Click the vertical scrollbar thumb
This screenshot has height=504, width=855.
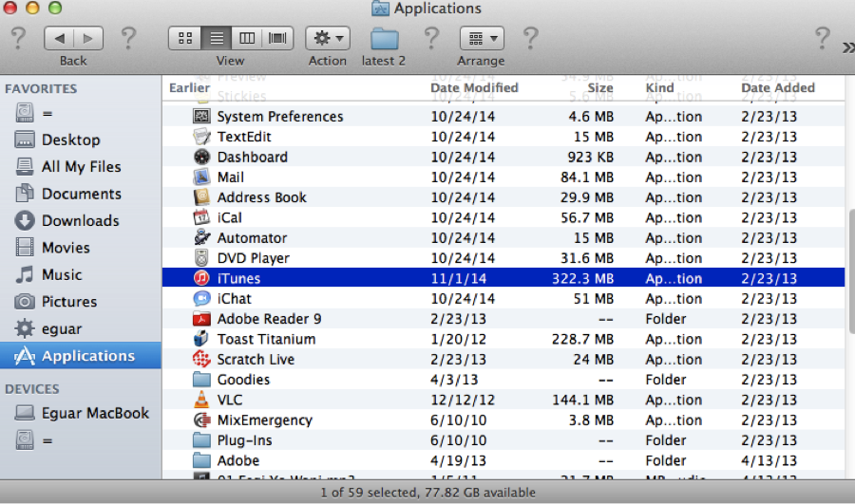pyautogui.click(x=851, y=271)
